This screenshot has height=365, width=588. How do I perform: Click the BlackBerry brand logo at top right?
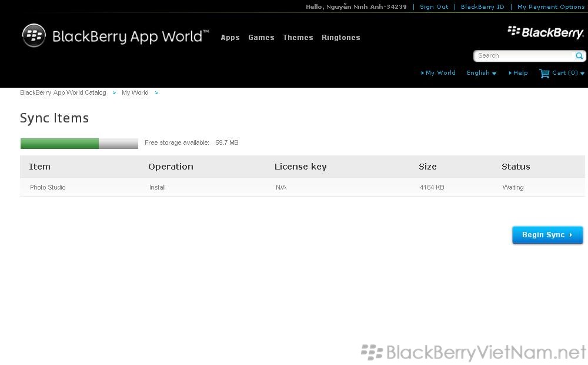click(x=546, y=32)
